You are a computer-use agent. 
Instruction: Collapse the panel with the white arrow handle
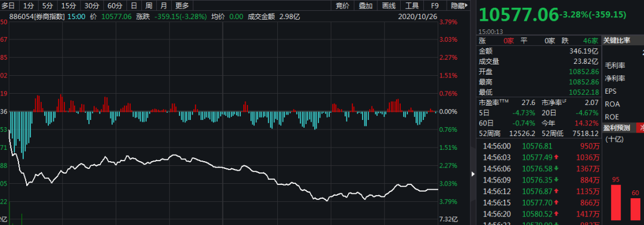[x=473, y=174]
